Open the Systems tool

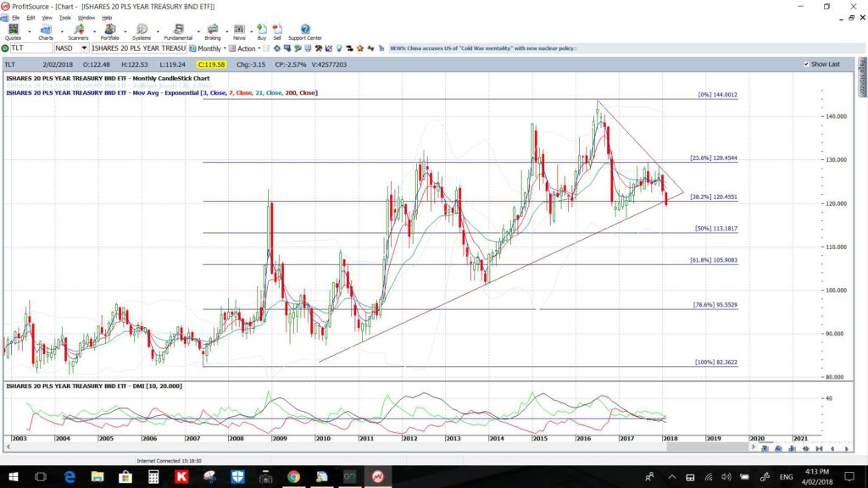[142, 32]
